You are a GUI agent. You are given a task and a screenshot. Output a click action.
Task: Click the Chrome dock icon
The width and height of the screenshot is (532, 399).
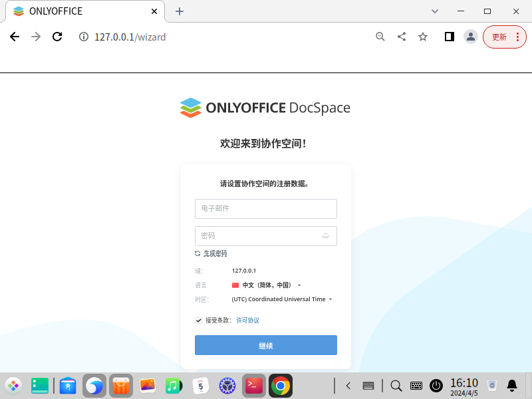click(x=281, y=386)
